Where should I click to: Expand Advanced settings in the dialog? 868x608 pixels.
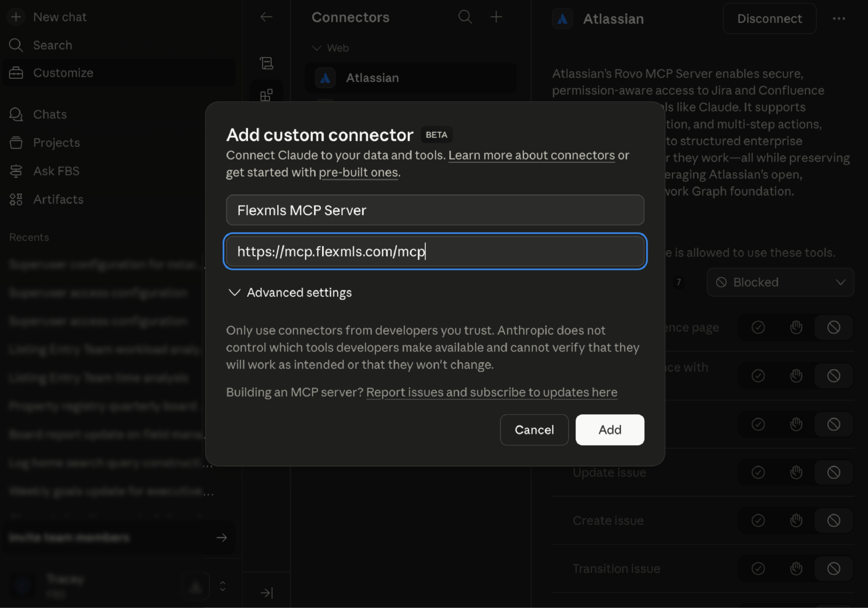290,292
